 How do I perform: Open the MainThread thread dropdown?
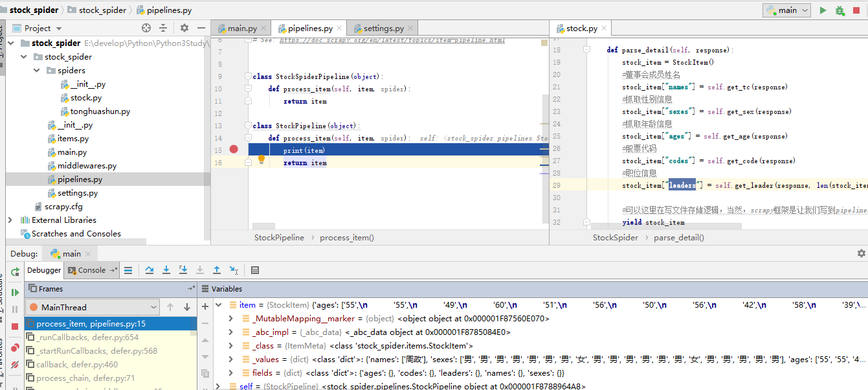point(92,307)
